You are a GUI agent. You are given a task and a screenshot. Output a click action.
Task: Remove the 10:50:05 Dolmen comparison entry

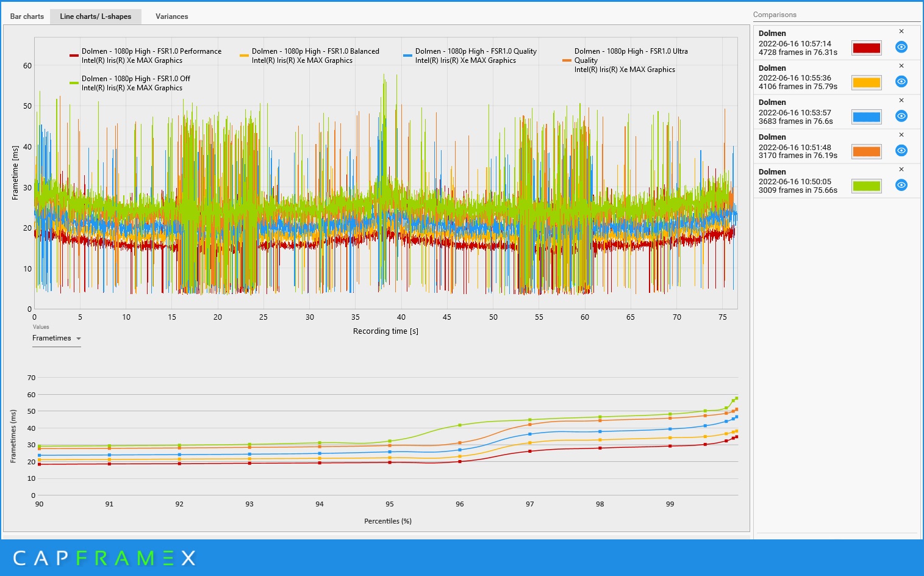tap(901, 170)
